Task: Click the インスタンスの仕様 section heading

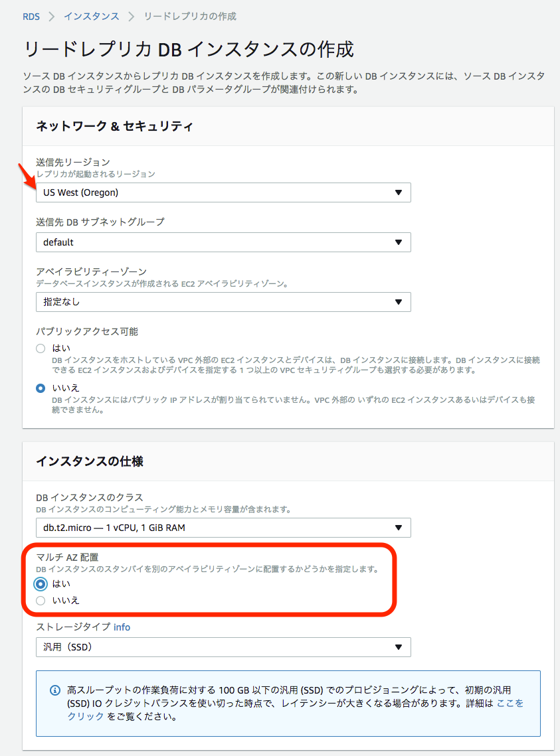Action: 90,461
